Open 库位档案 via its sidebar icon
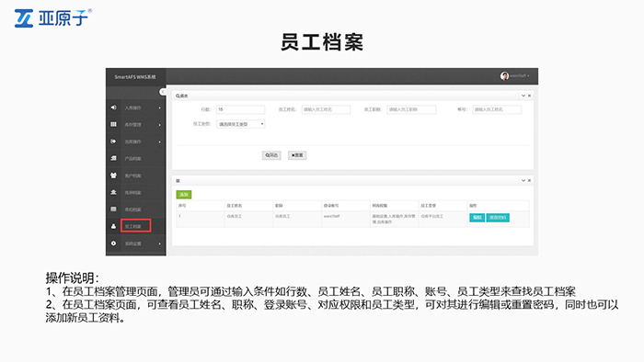Viewport: 644px width, 362px height. tap(113, 209)
